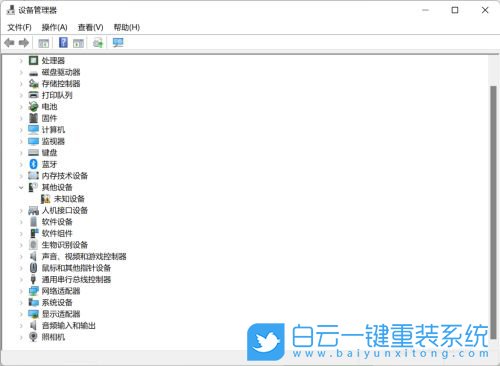Click the show/hide console tree toolbar icon
Image resolution: width=500 pixels, height=366 pixels.
44,43
